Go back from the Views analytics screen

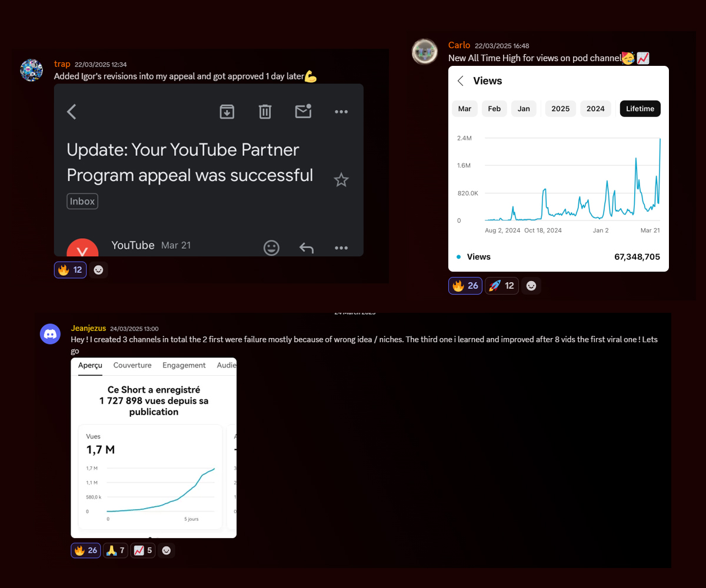click(461, 81)
